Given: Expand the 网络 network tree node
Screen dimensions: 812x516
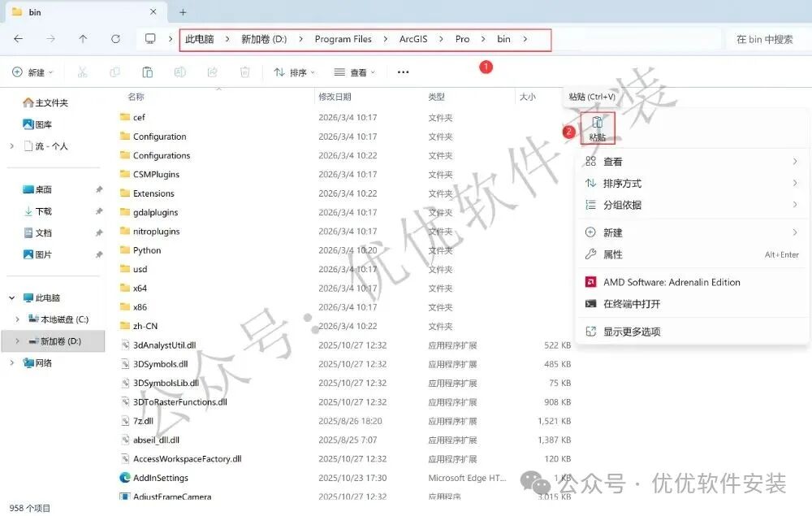Looking at the screenshot, I should click(12, 362).
